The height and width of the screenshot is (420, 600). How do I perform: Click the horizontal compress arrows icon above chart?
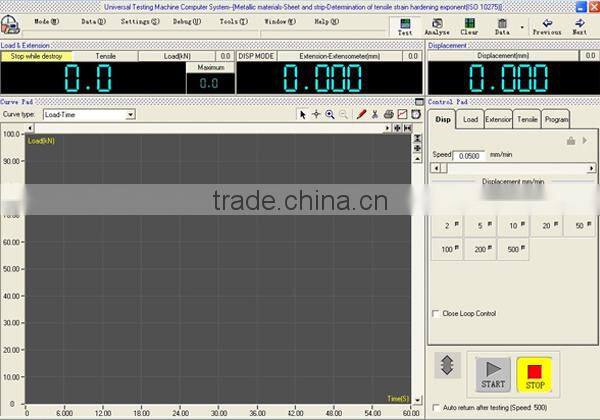tap(408, 128)
